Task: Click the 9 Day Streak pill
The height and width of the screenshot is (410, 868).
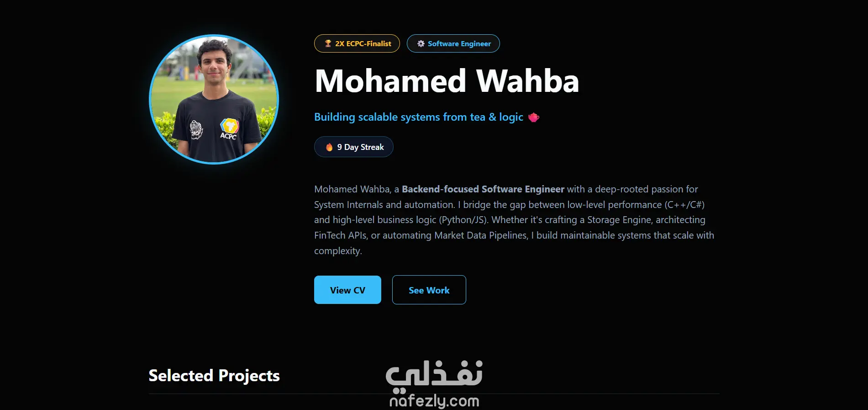Action: 354,147
